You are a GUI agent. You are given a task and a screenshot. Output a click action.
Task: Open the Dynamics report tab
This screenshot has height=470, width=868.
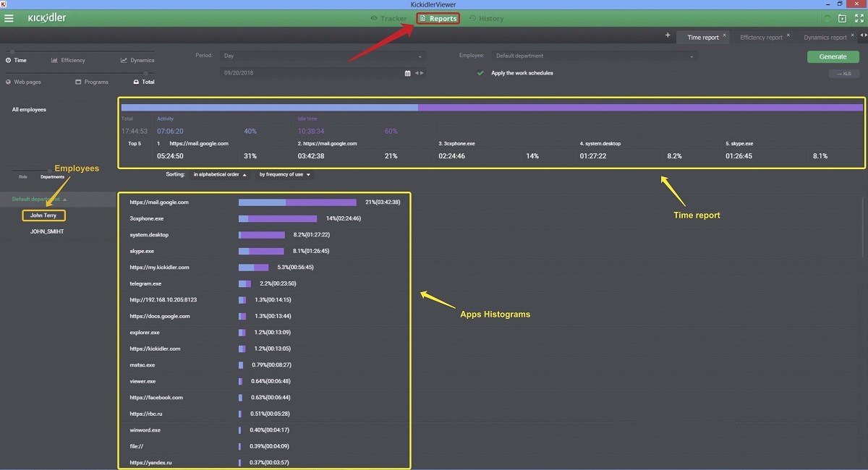(x=825, y=38)
